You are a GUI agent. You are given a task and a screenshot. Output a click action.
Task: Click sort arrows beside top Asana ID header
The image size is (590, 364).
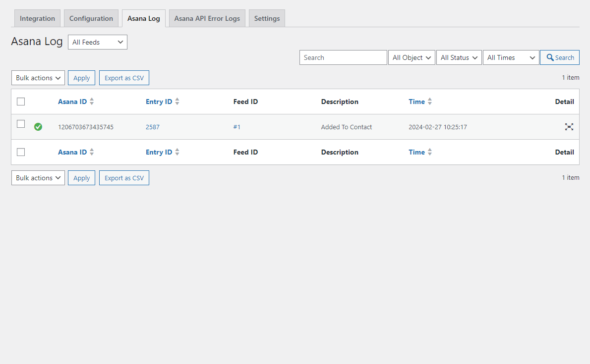click(92, 102)
